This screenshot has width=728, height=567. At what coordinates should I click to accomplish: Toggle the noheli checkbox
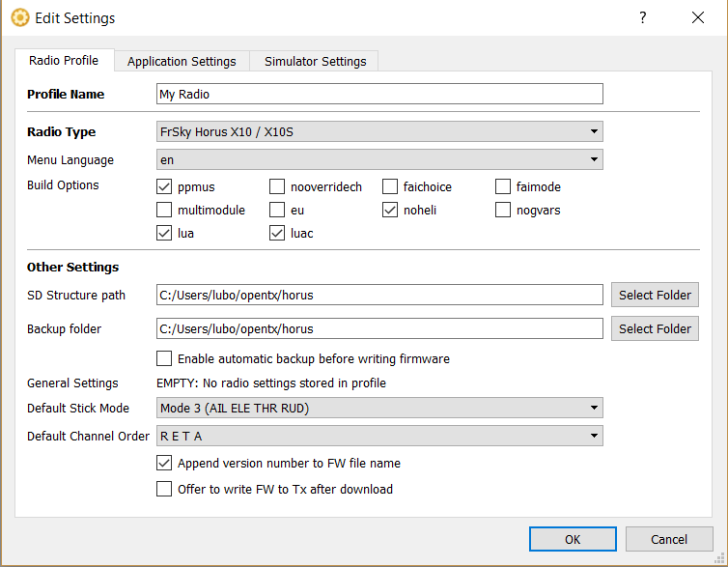tap(390, 210)
